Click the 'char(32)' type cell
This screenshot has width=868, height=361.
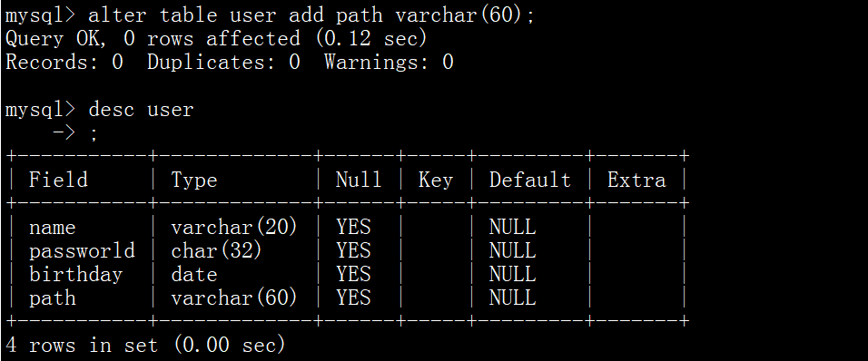click(216, 251)
